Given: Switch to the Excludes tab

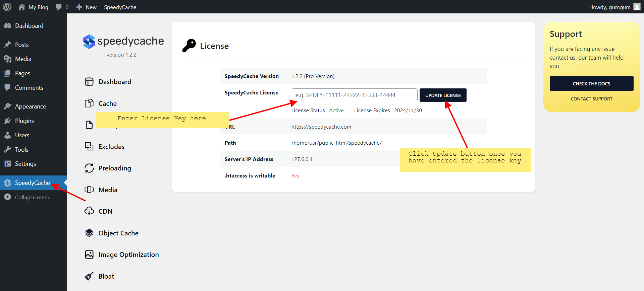Looking at the screenshot, I should [x=111, y=147].
